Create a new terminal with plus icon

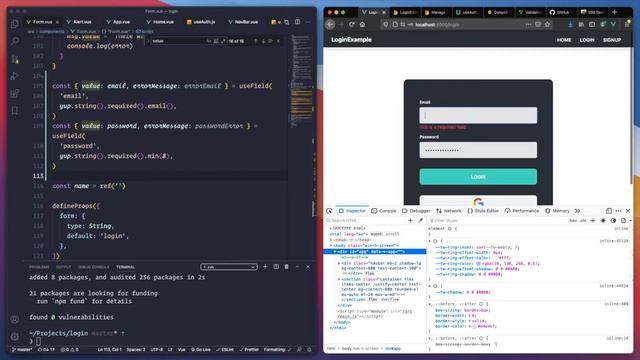(265, 267)
